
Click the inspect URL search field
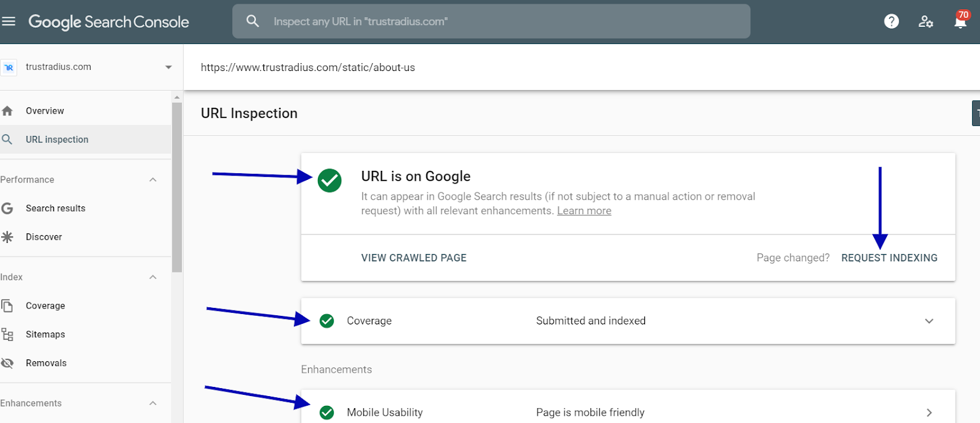coord(491,21)
